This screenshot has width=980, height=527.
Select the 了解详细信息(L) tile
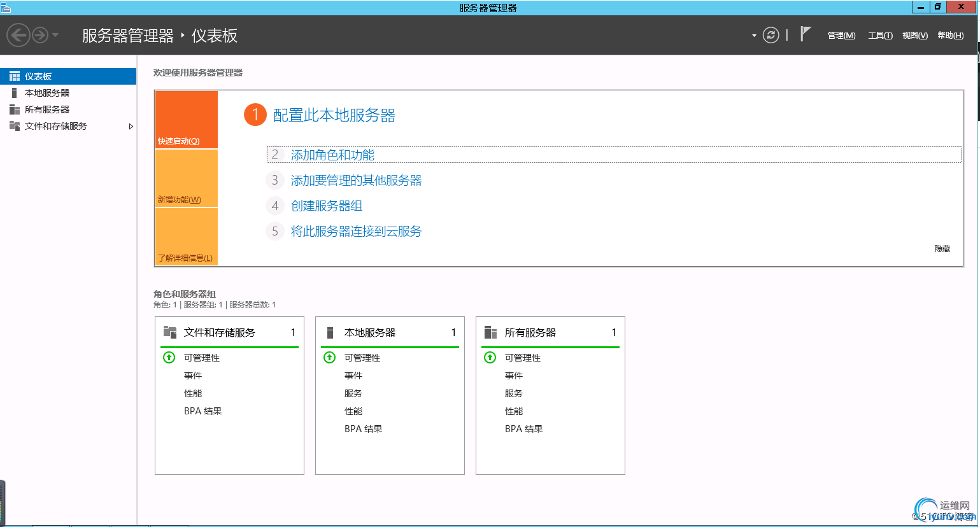point(186,237)
